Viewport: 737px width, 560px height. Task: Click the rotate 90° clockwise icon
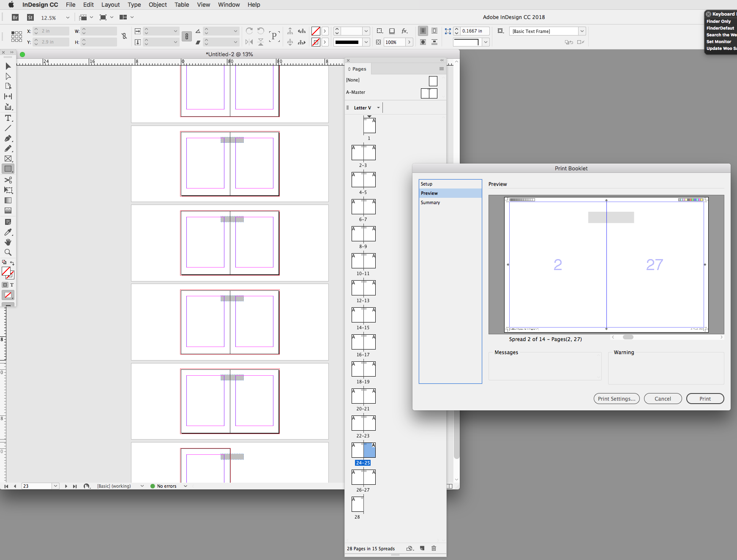249,31
